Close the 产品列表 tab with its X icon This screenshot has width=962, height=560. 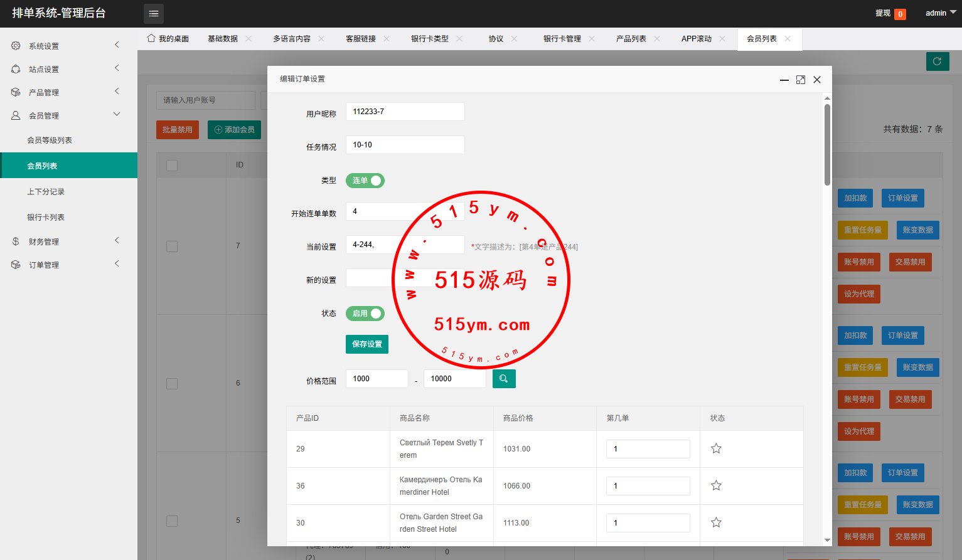pos(657,39)
